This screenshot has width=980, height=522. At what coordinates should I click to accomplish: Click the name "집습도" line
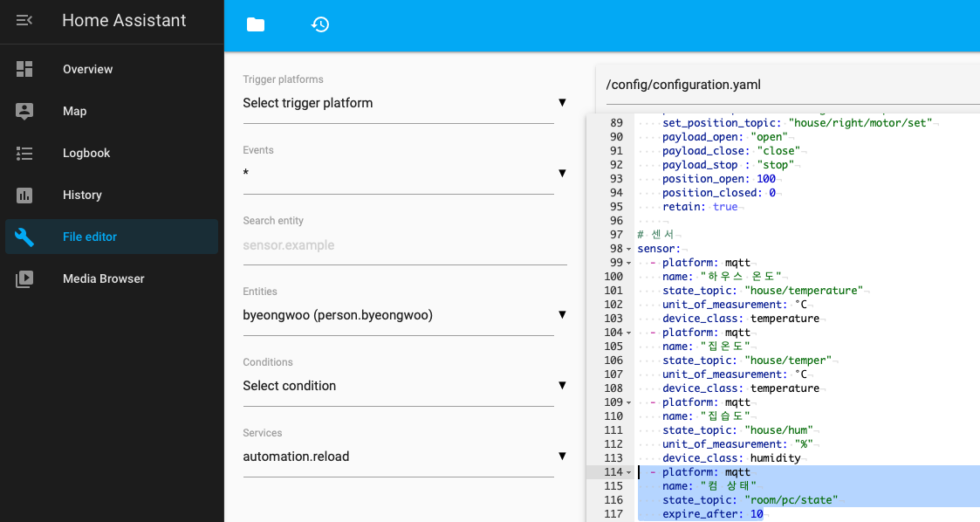click(706, 416)
